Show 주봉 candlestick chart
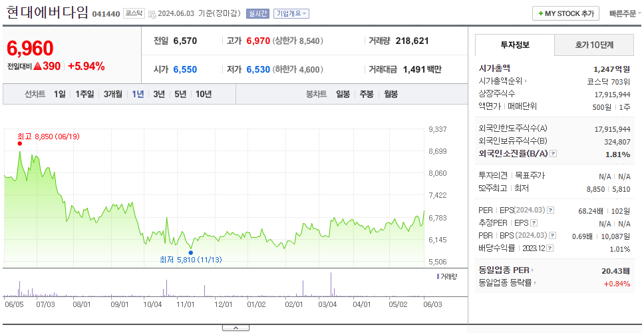 (x=367, y=94)
